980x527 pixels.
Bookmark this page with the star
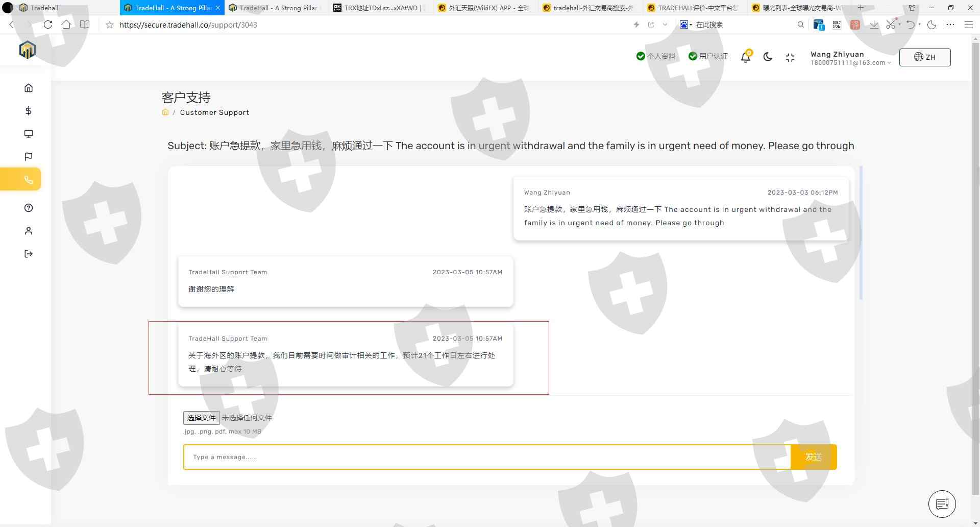coord(109,25)
